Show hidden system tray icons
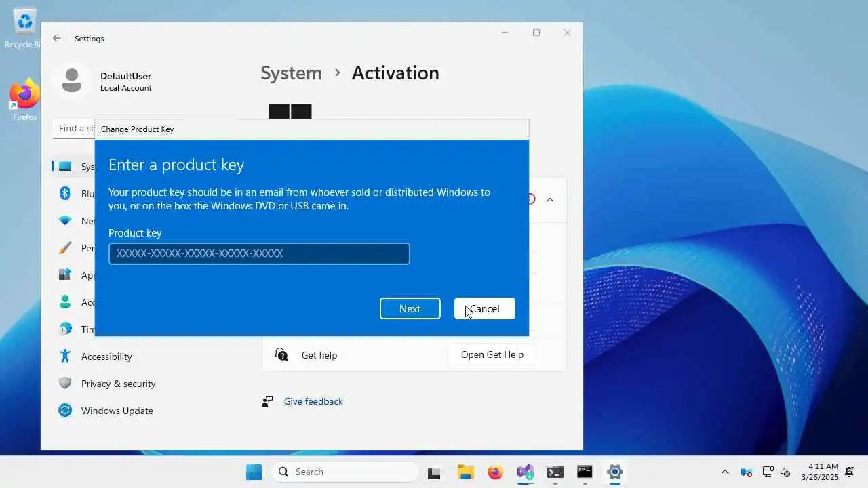The width and height of the screenshot is (868, 488). pos(725,472)
